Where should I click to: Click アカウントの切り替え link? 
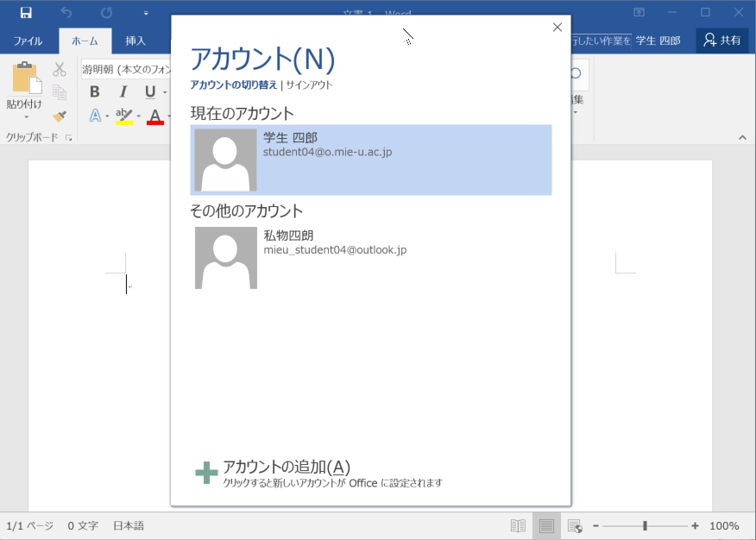(x=234, y=85)
